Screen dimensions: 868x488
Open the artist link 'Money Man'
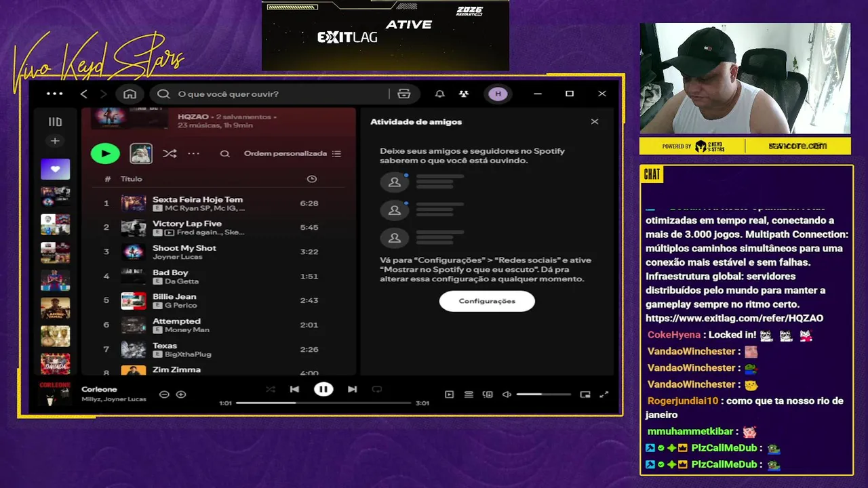click(187, 330)
